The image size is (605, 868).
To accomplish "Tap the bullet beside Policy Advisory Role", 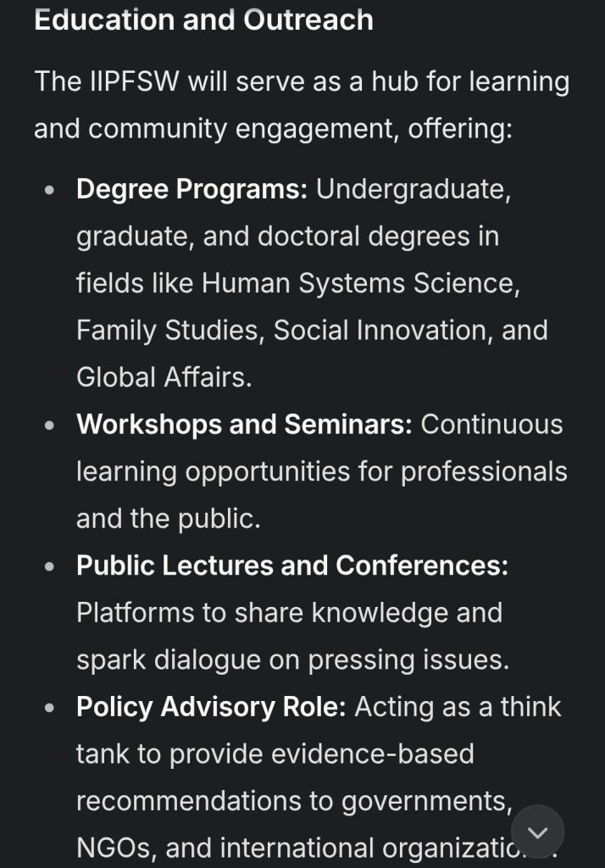I will click(51, 707).
